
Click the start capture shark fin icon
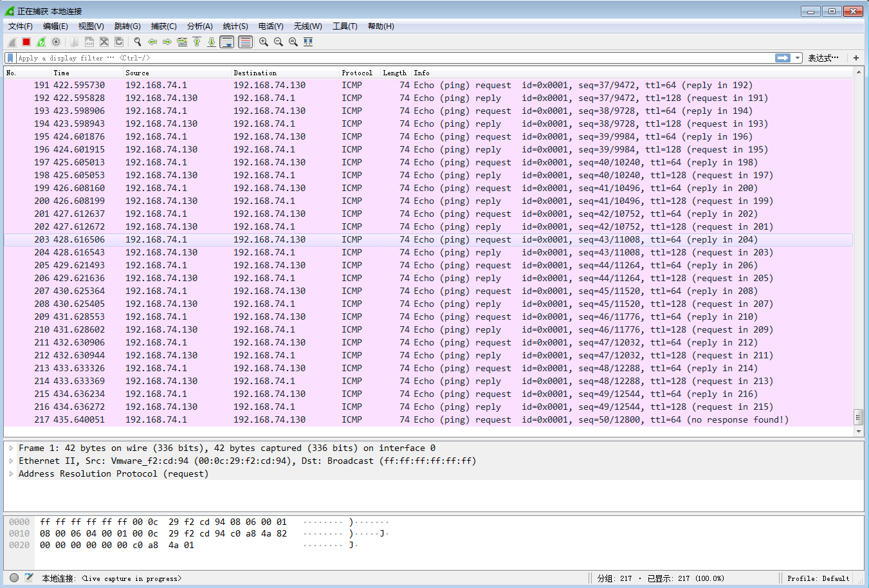[x=12, y=42]
